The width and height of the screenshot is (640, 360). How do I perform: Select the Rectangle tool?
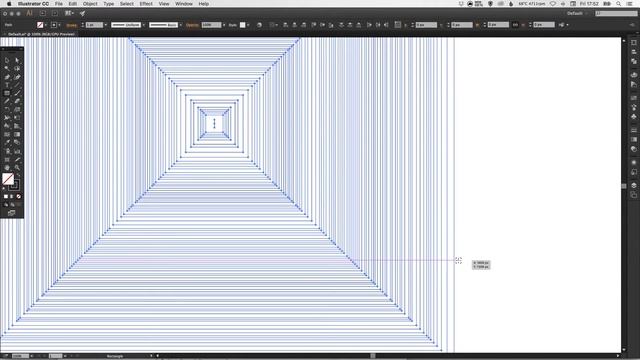pos(7,93)
